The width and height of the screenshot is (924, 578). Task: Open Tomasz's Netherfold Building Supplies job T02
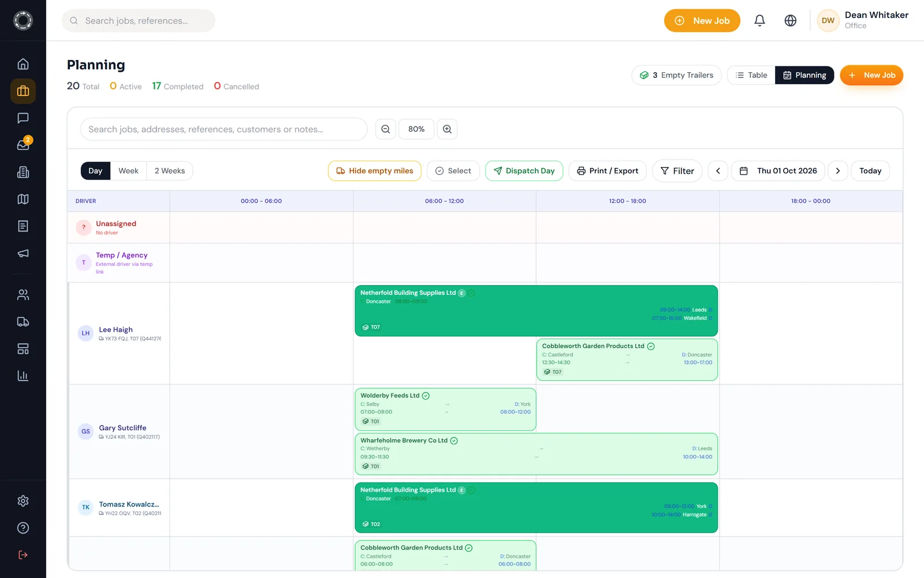[x=536, y=507]
